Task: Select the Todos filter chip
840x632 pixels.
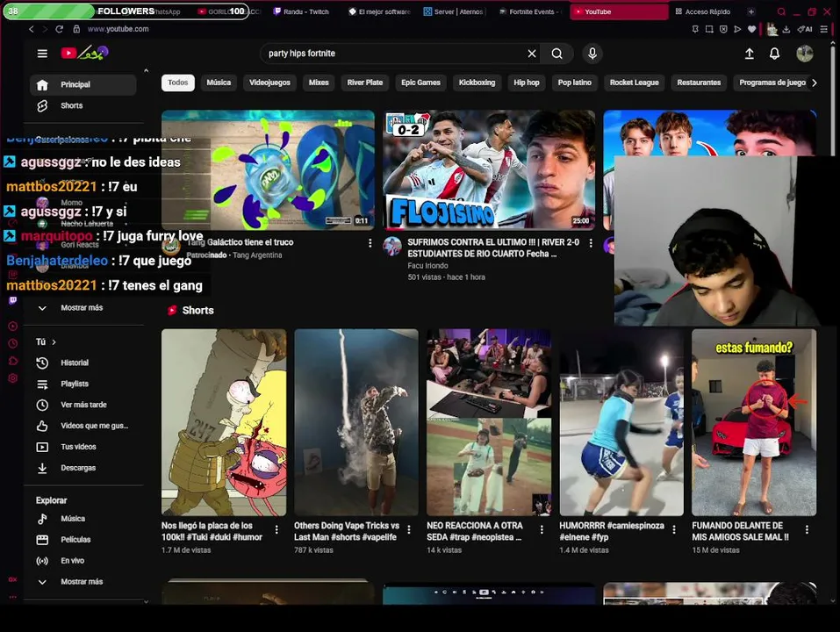Action: [x=178, y=83]
